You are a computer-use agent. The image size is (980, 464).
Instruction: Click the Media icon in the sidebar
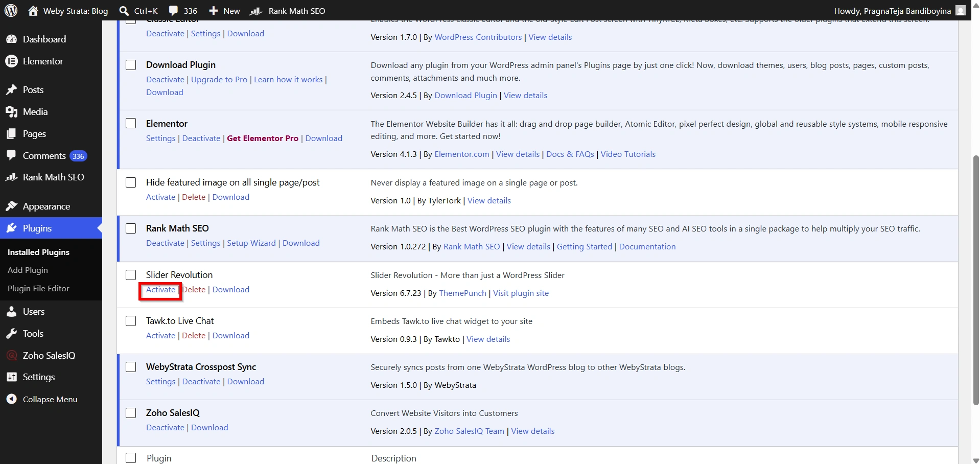(x=12, y=112)
